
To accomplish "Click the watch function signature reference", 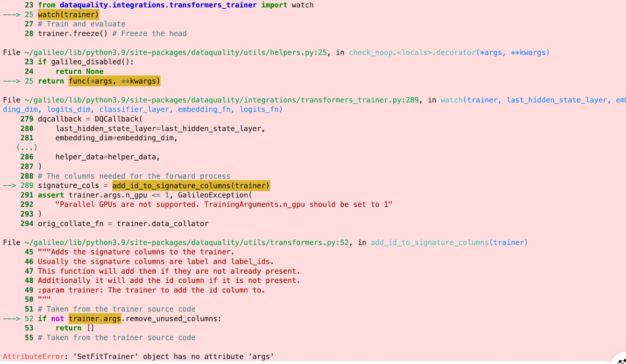I will click(452, 100).
